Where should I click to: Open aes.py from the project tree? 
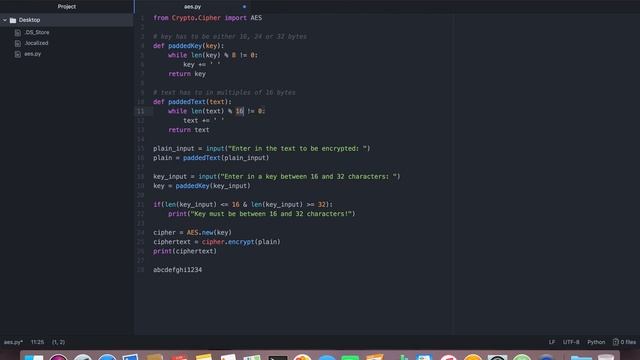(x=33, y=54)
